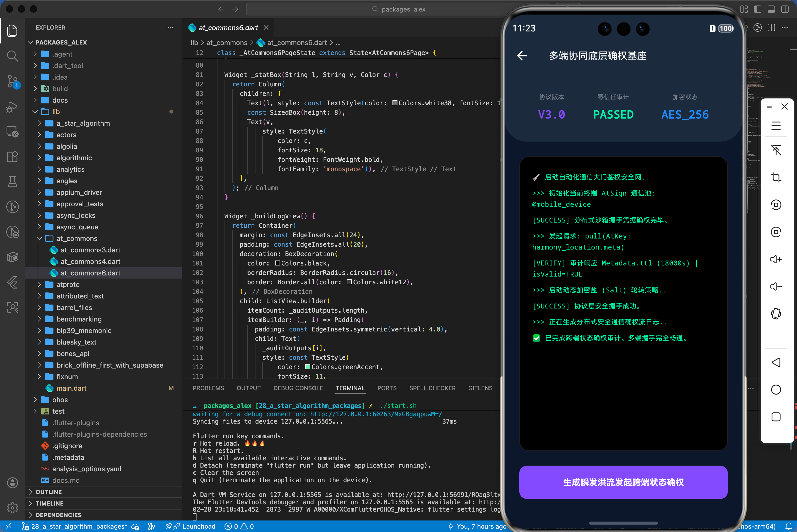Tap the purple 生成瞬发洪流 button
The image size is (797, 532).
point(623,482)
